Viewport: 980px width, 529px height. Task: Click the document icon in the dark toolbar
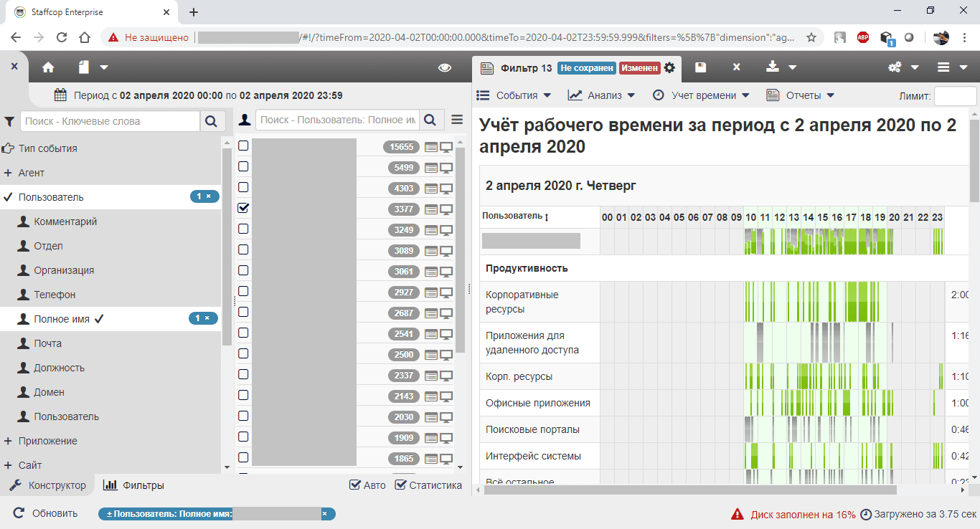tap(84, 67)
